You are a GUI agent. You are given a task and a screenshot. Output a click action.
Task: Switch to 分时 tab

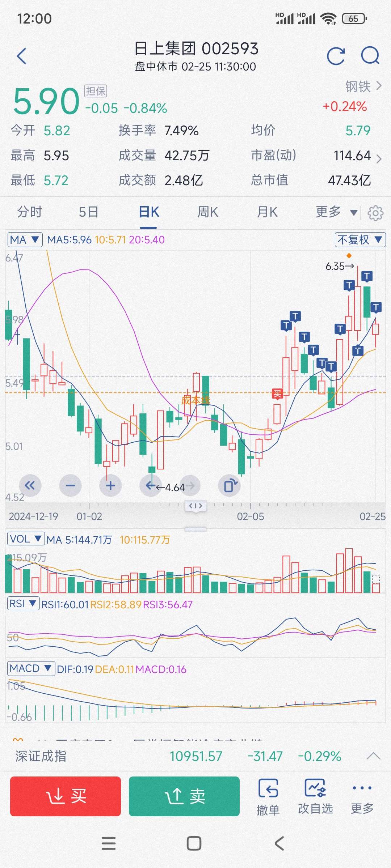click(x=30, y=212)
